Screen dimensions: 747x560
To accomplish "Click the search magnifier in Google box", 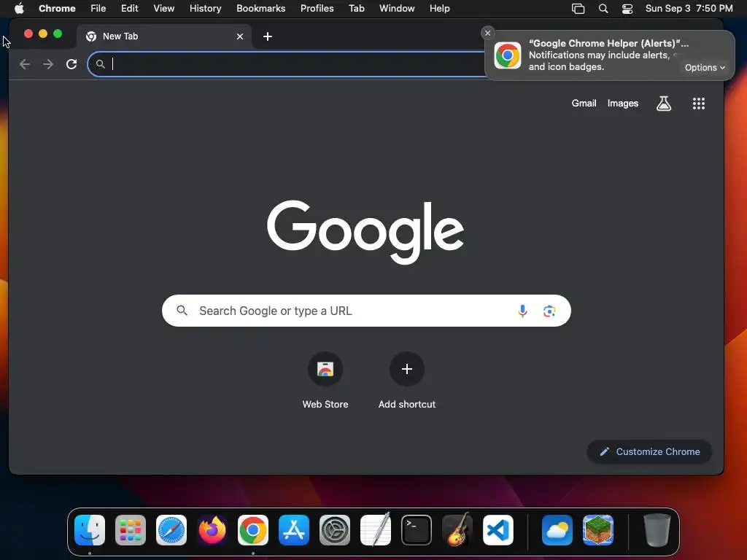I will tap(182, 311).
